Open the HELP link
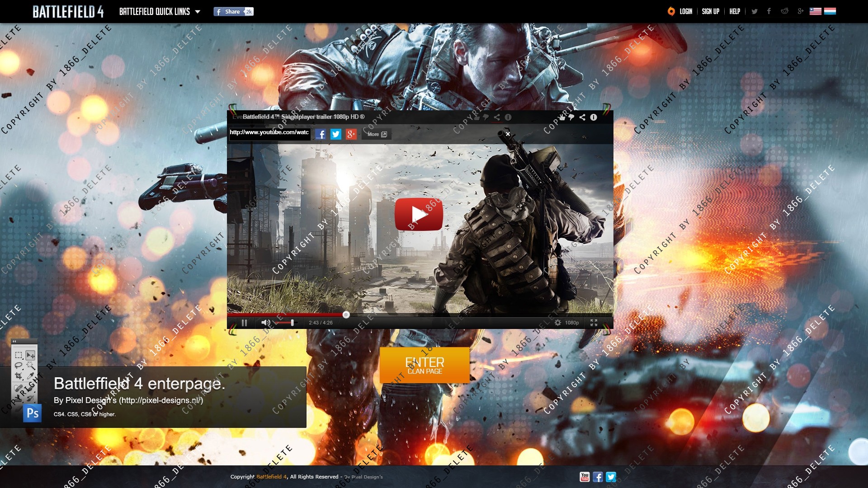868x488 pixels. coord(735,11)
